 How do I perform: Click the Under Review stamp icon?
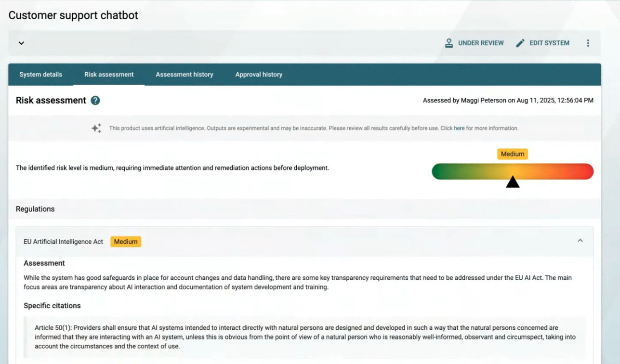pos(449,43)
